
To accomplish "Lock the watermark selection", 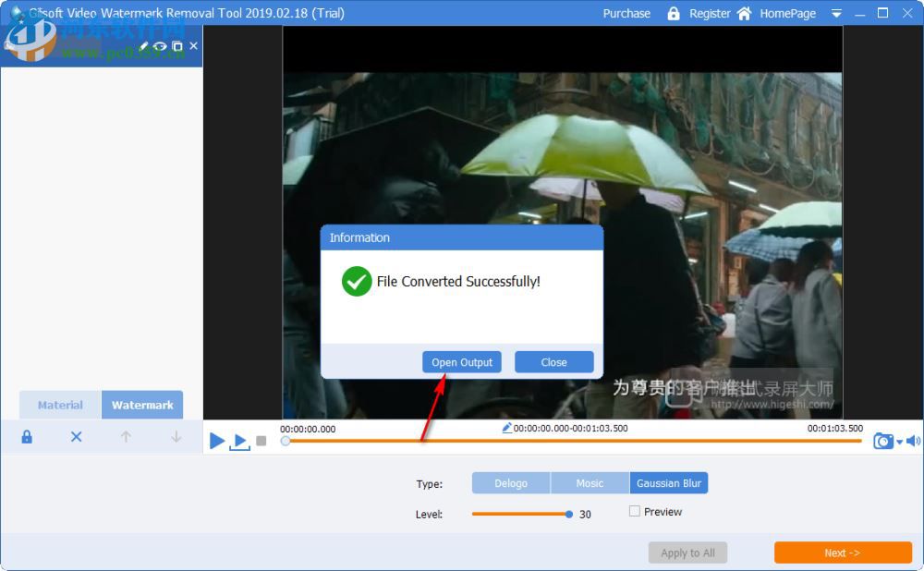I will click(x=26, y=436).
